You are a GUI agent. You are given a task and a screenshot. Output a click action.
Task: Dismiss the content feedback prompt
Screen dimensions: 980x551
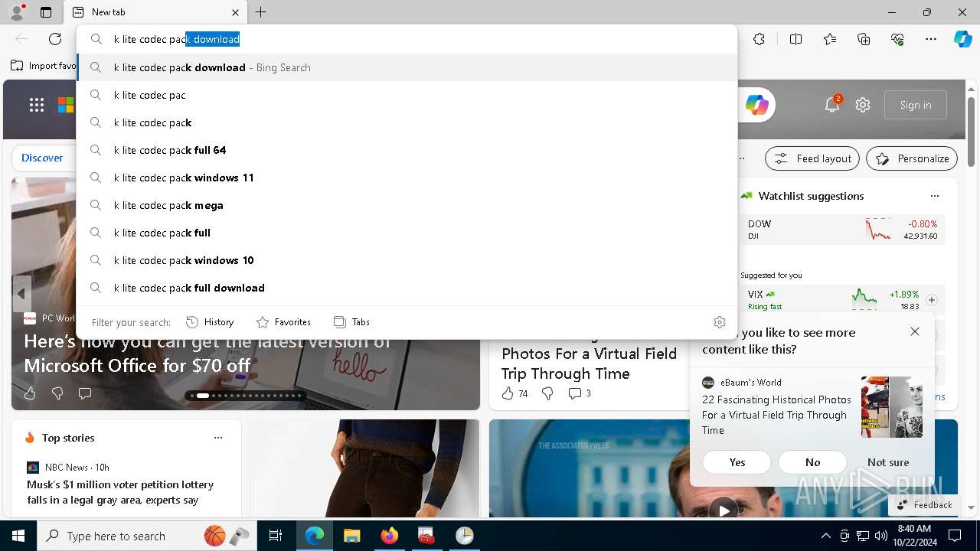click(915, 331)
